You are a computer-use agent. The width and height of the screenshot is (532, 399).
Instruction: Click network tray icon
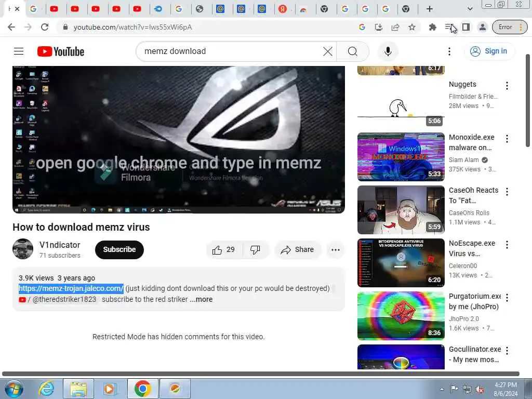click(x=467, y=390)
